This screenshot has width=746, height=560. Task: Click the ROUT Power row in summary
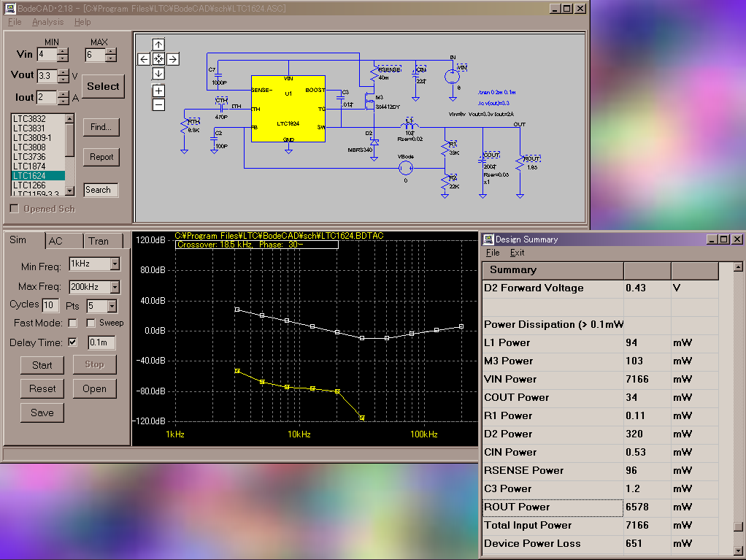(x=601, y=507)
